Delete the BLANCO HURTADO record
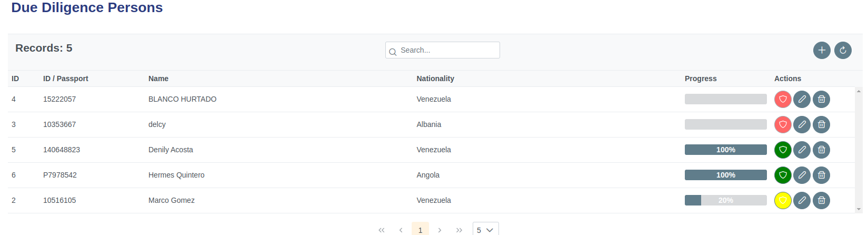The height and width of the screenshot is (235, 868). pos(821,99)
